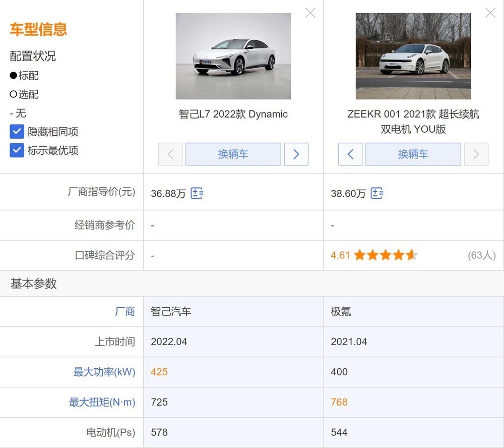Click the 最大功率(kW) parameter label
Image resolution: width=504 pixels, height=448 pixels.
(104, 372)
